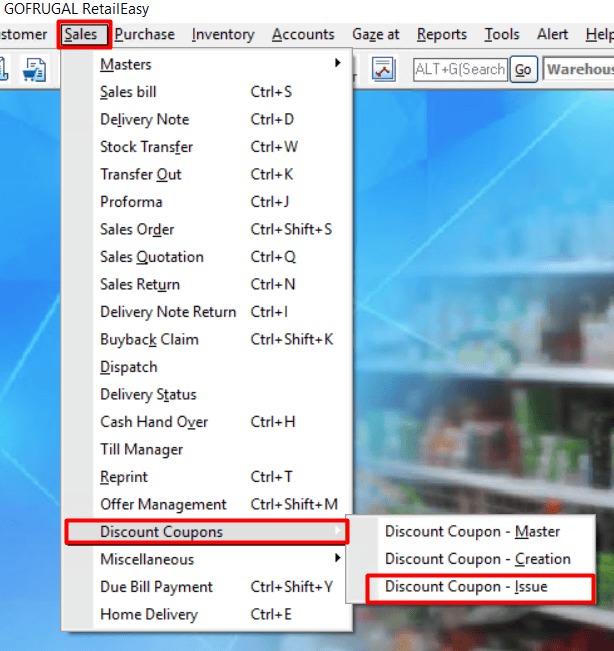Select Reprint menu entry
Image resolution: width=614 pixels, height=651 pixels.
(x=206, y=477)
